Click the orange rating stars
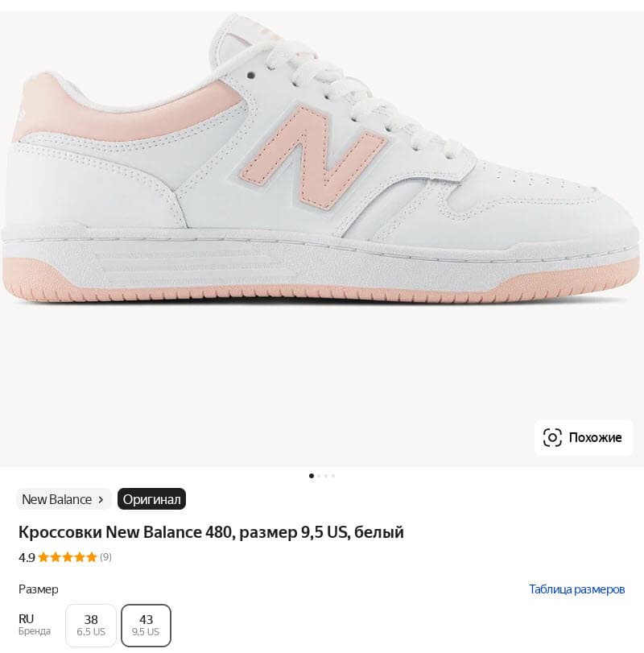The width and height of the screenshot is (644, 653). 68,557
